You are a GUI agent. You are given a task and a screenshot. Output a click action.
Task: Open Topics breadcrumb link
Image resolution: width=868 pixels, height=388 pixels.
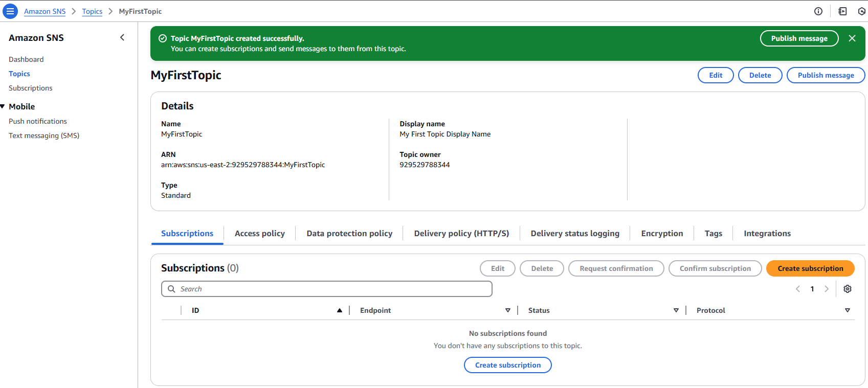tap(92, 11)
